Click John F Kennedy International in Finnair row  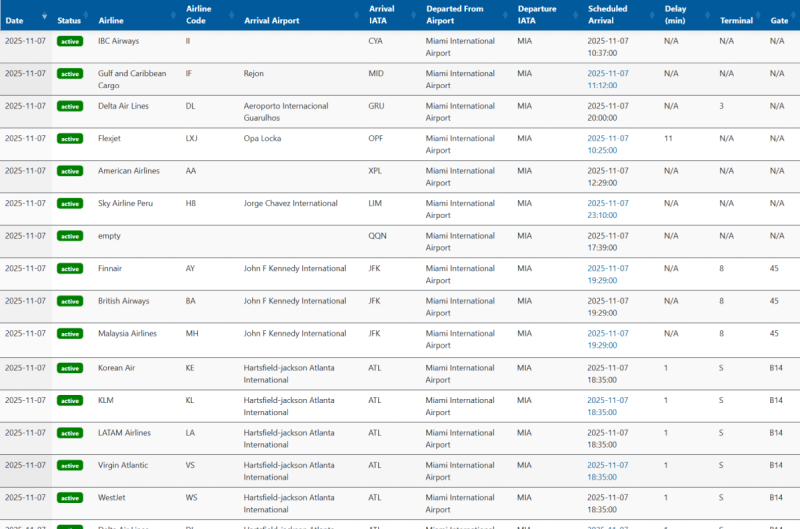[295, 268]
